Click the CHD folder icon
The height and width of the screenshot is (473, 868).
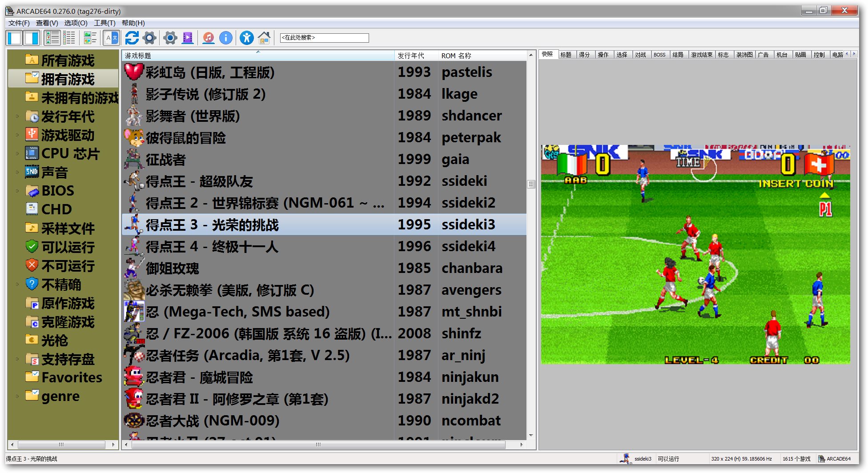32,209
